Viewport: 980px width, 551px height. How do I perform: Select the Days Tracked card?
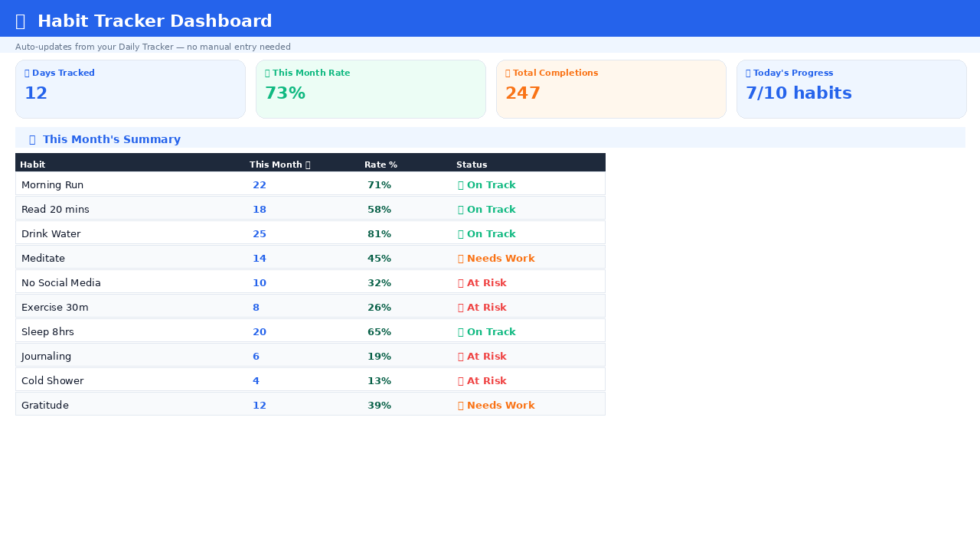pos(130,89)
